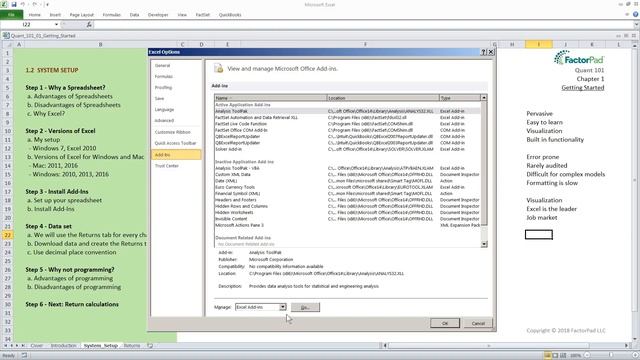The height and width of the screenshot is (360, 640).
Task: Open the QuickBooks ribbon tab
Action: 230,15
